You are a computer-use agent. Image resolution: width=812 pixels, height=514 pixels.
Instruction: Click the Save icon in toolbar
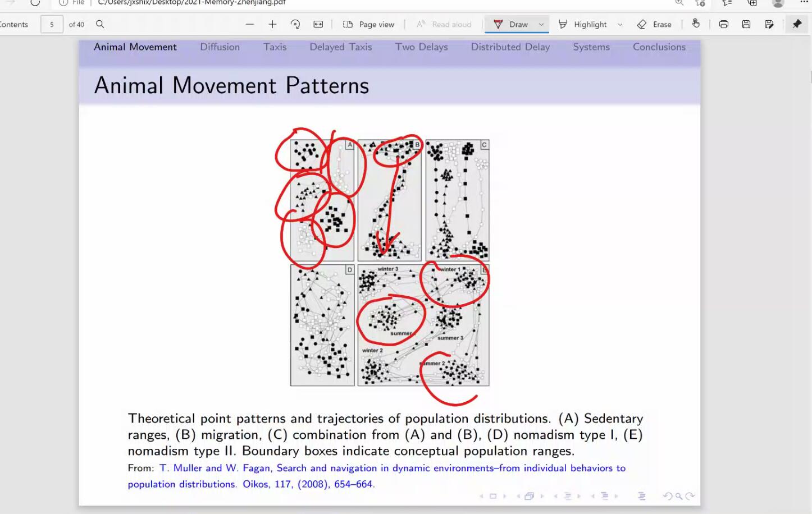coord(746,24)
